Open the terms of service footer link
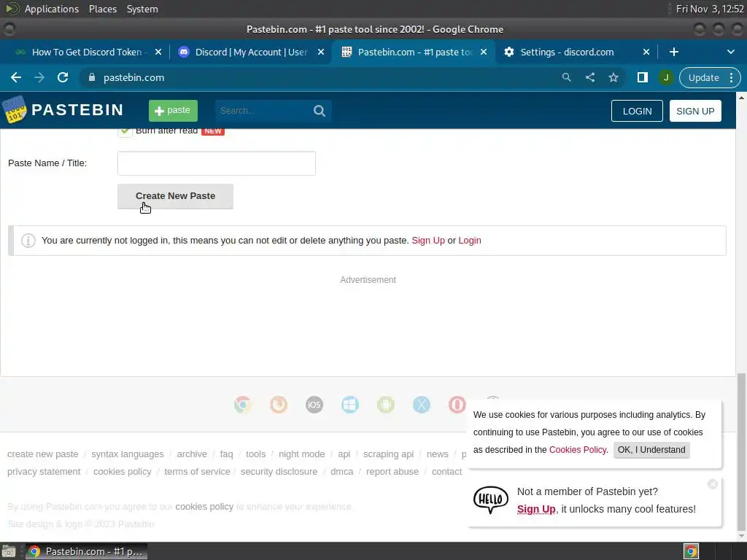 (x=197, y=472)
